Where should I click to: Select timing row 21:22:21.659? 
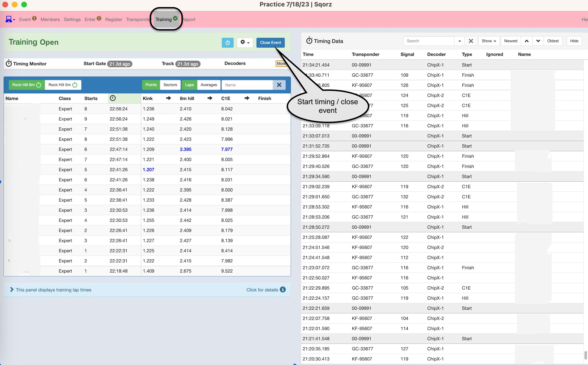[442, 308]
